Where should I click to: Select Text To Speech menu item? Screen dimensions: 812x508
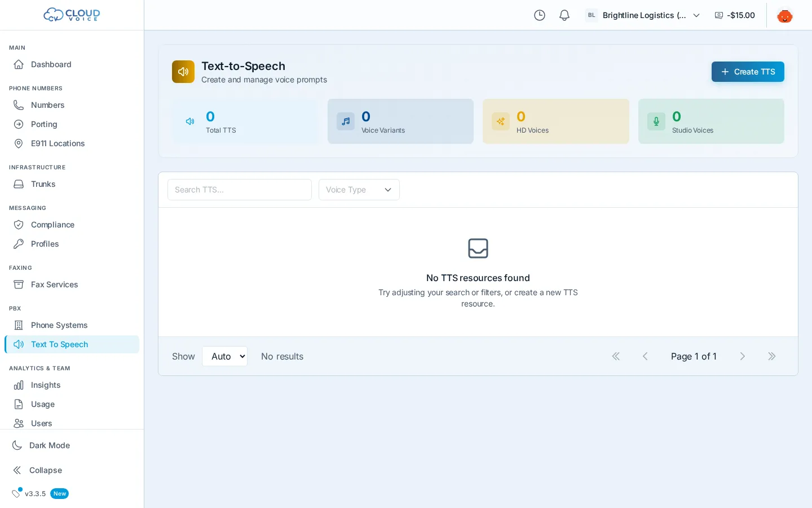[72, 344]
